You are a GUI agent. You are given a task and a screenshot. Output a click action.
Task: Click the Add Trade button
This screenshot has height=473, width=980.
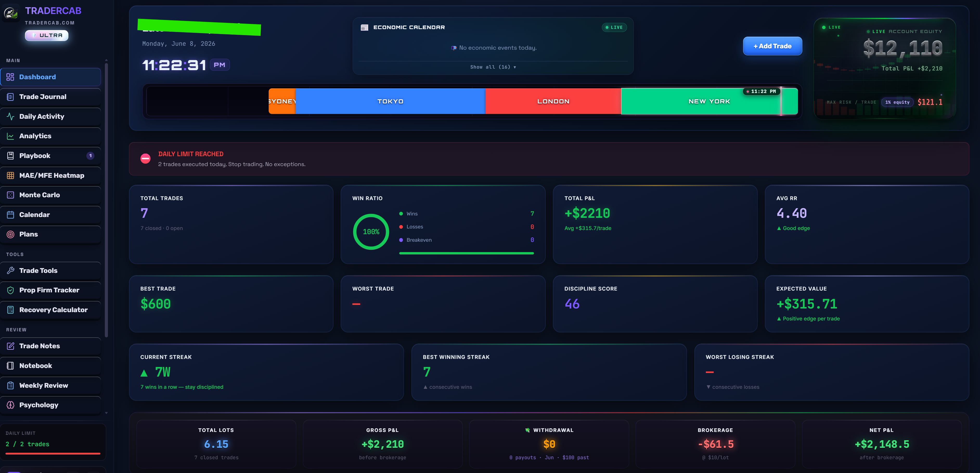click(x=772, y=46)
